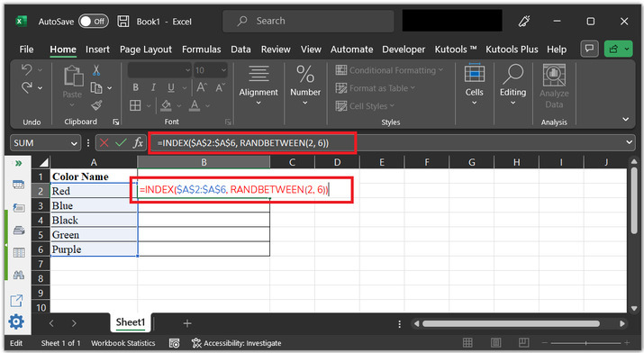This screenshot has width=644, height=353.
Task: Toggle the AutoSave switch
Action: [x=94, y=22]
